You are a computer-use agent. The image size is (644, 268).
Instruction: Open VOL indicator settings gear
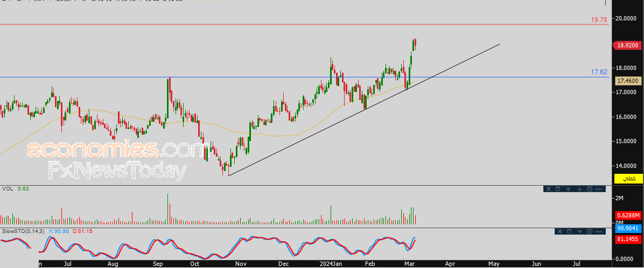click(590, 189)
